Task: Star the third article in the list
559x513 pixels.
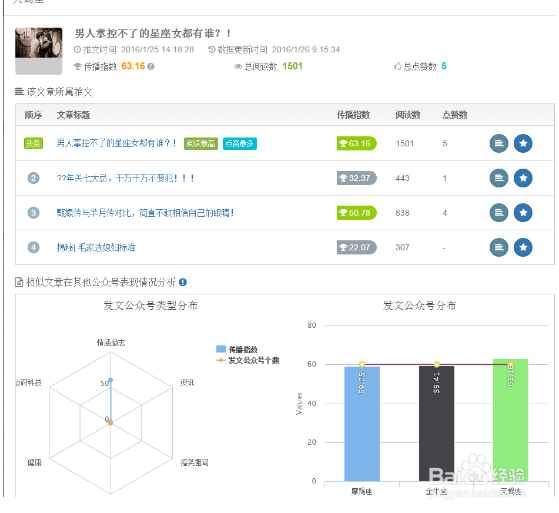Action: (x=523, y=213)
